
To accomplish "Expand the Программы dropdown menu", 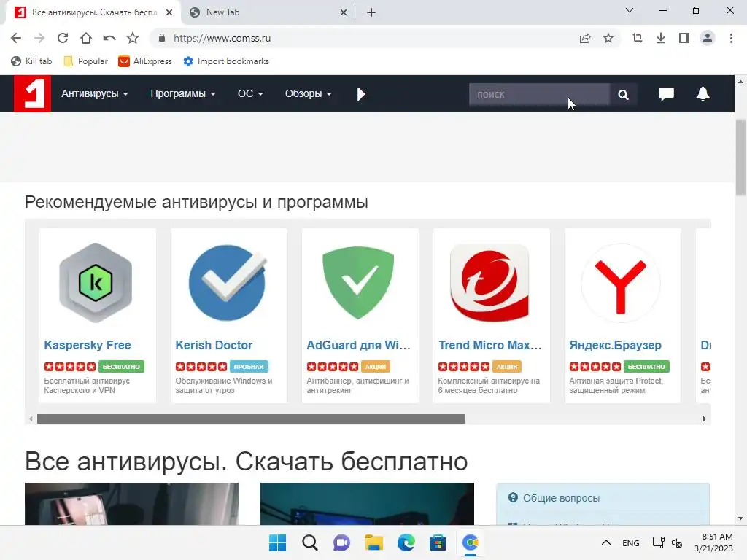I will [183, 94].
